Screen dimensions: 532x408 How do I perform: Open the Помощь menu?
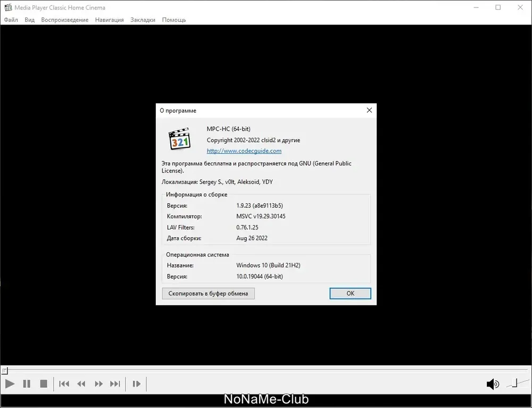tap(174, 20)
